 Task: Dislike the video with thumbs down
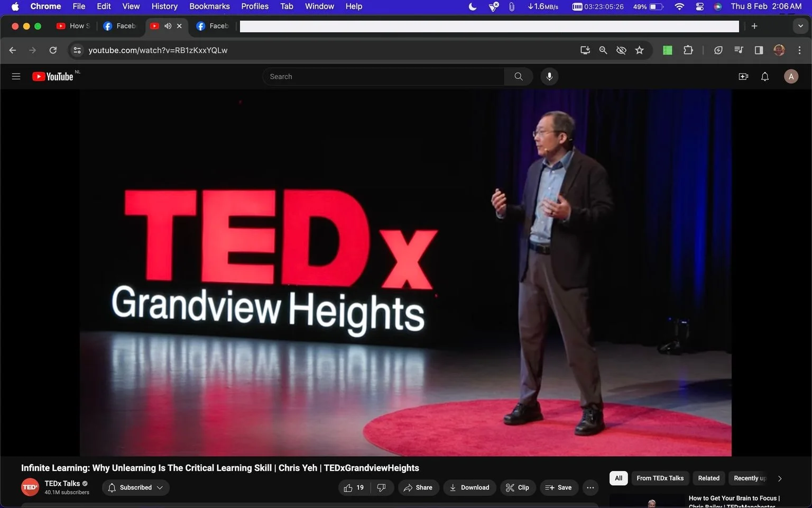382,487
